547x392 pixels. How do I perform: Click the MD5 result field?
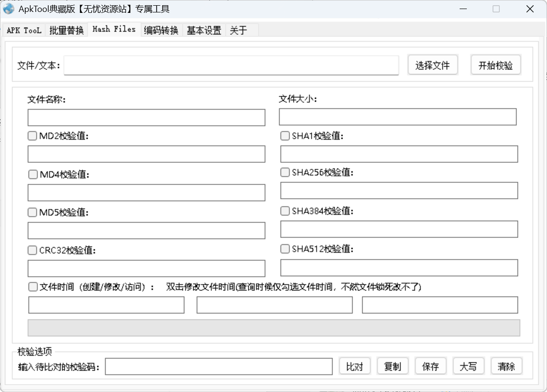pos(147,231)
